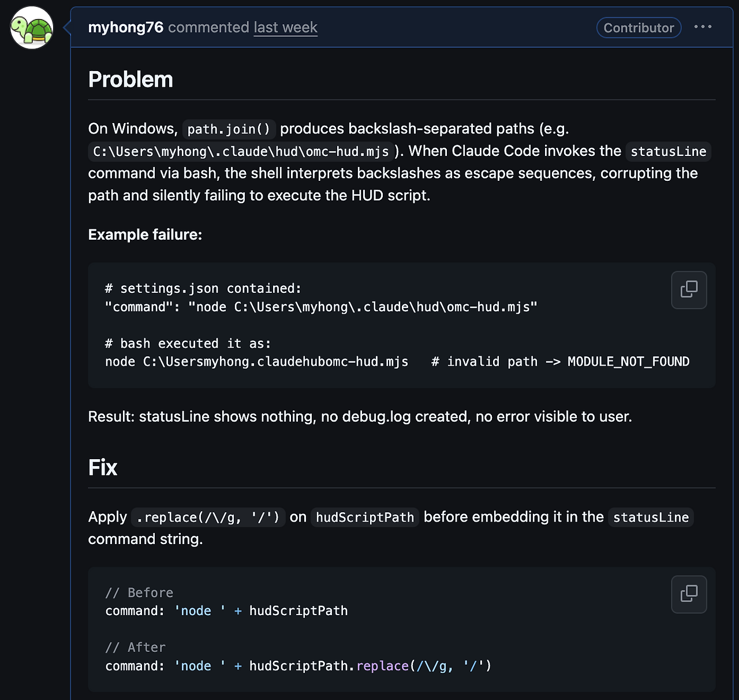Click the path.join() inline code
739x700 pixels.
coord(229,129)
